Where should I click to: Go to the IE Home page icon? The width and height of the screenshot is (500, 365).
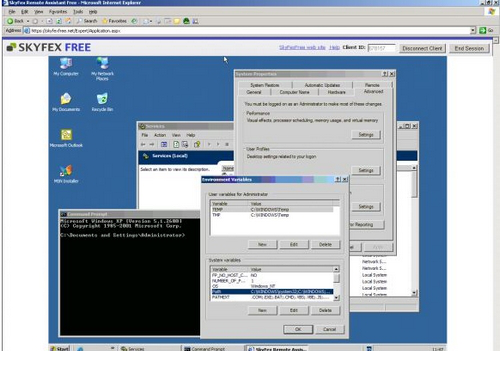click(x=68, y=21)
